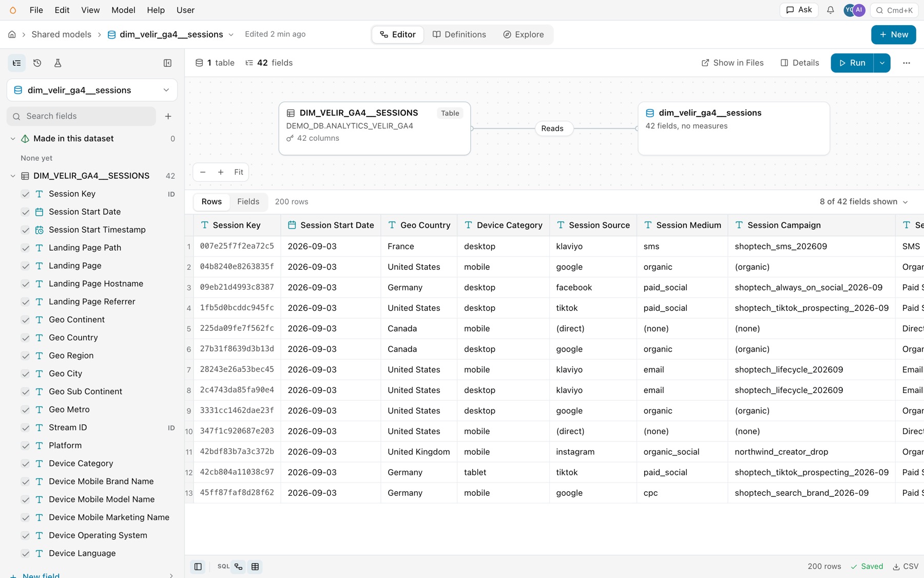Open the flask experiments icon

57,63
